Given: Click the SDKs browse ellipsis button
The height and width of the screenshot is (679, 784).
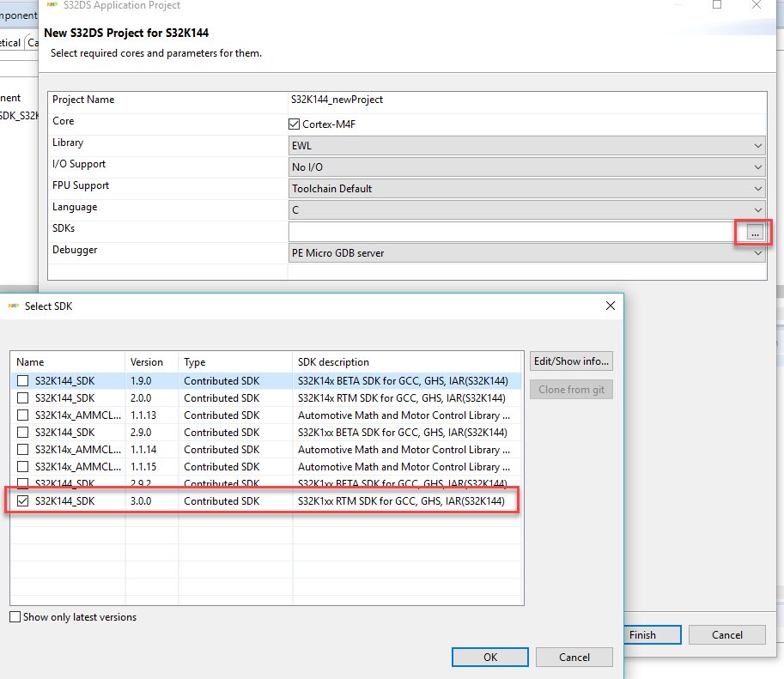Looking at the screenshot, I should point(755,233).
